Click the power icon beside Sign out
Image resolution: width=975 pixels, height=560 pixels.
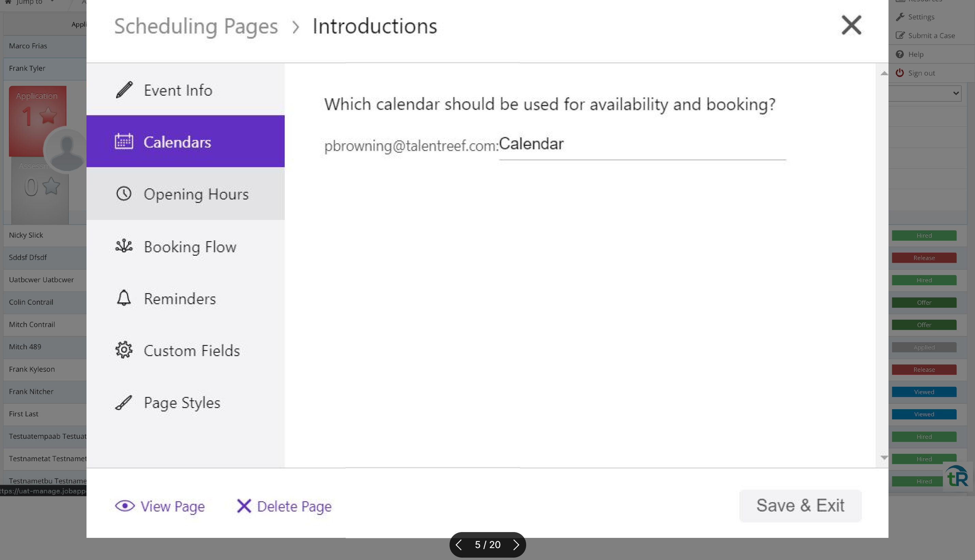click(x=900, y=72)
